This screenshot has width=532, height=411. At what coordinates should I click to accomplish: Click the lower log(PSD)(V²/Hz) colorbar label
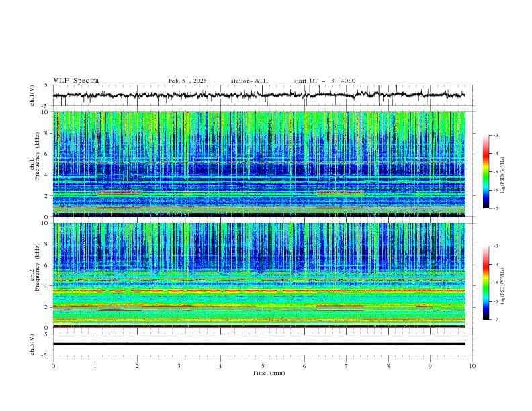(502, 286)
